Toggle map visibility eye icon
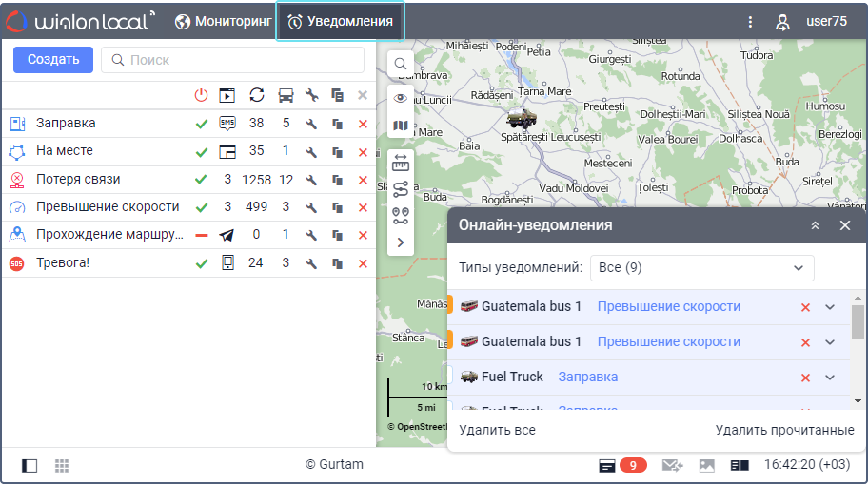The height and width of the screenshot is (484, 868). (401, 98)
